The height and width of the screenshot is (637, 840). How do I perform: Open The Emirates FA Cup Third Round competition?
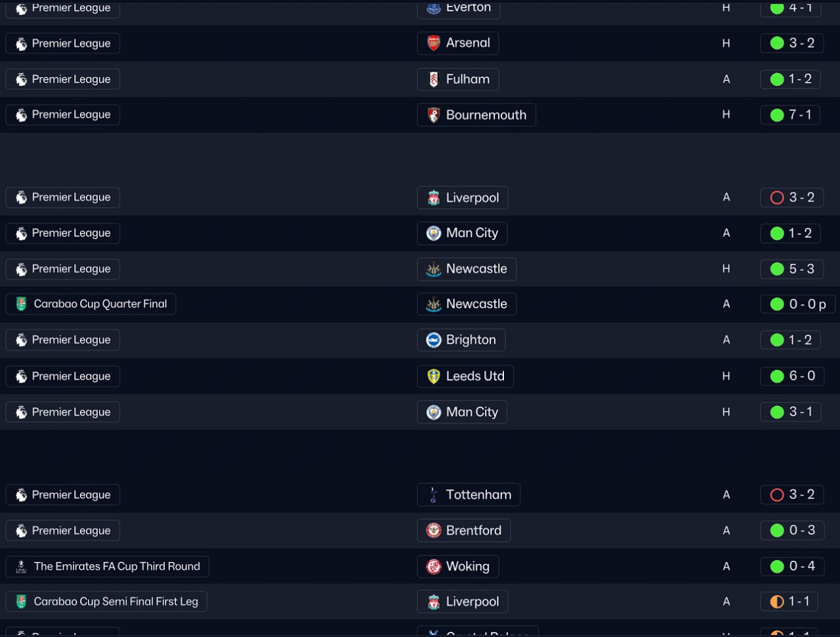tap(108, 567)
